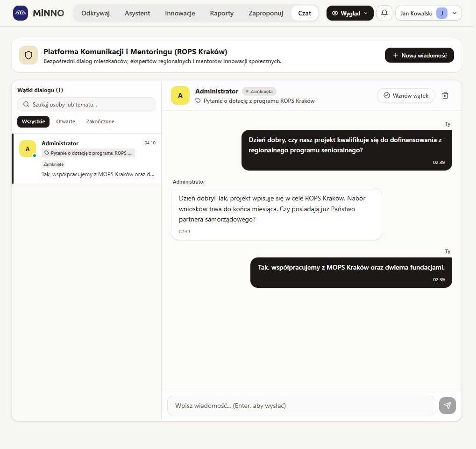476x449 pixels.
Task: Click the 'Pytanie o dotację' tag in thread row
Action: 88,153
